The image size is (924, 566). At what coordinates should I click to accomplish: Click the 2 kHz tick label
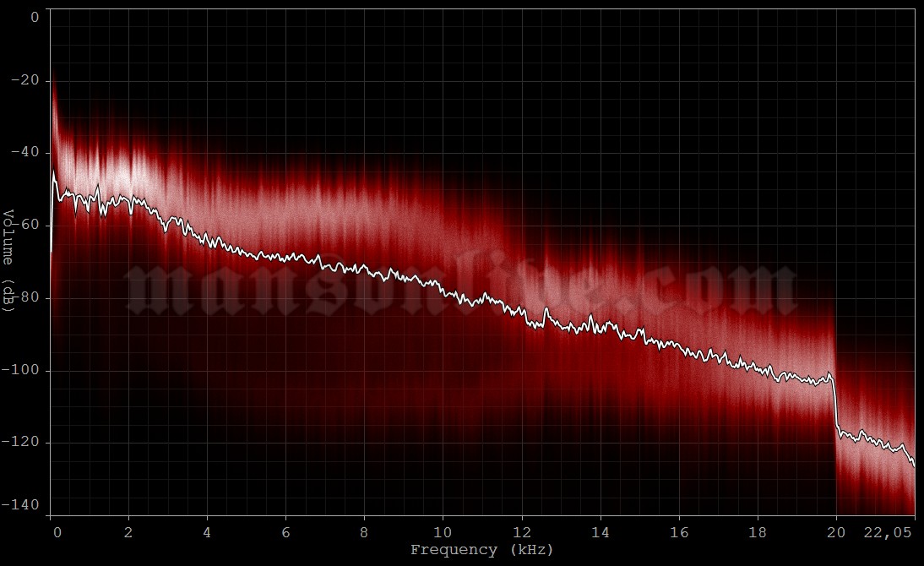click(128, 533)
